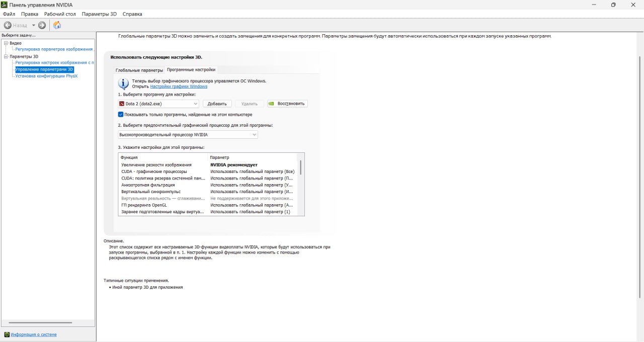Click the 'Восстановить' button with NVIDIA logo
The height and width of the screenshot is (342, 644).
[287, 104]
